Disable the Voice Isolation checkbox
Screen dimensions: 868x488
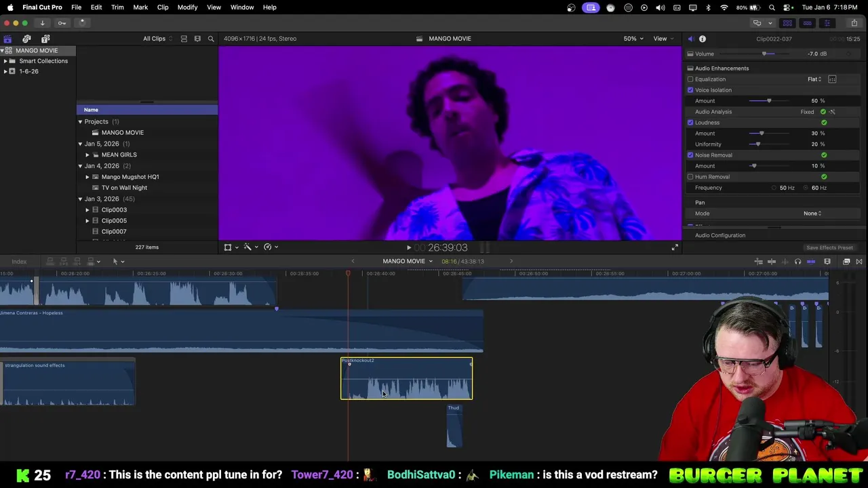point(690,90)
